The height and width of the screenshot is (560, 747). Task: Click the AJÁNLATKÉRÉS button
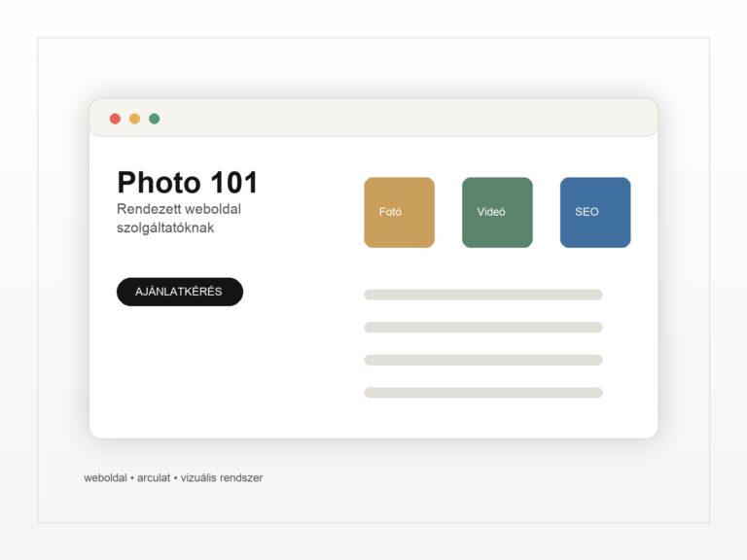[180, 292]
